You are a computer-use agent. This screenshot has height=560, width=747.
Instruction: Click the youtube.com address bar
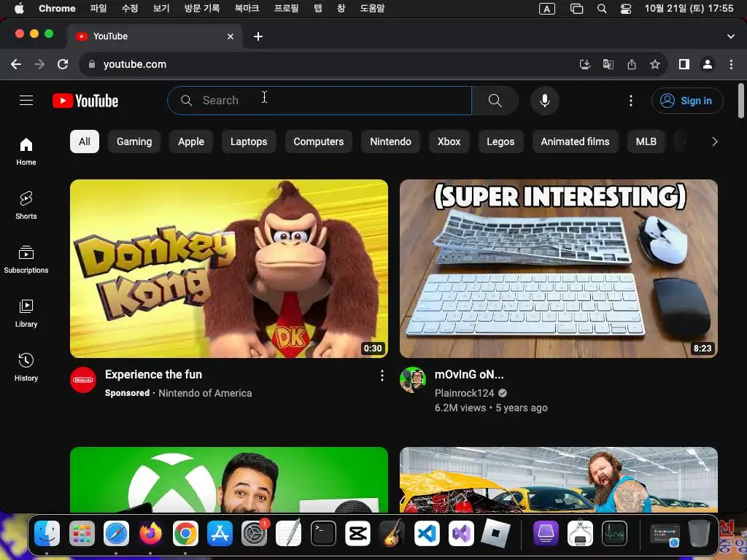(329, 64)
